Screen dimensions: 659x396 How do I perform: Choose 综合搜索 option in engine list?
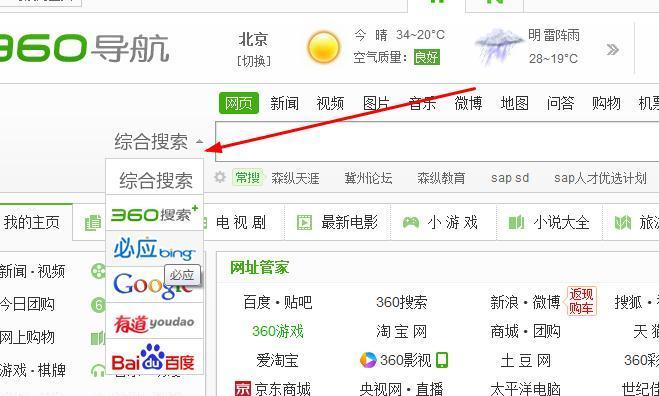coord(155,180)
